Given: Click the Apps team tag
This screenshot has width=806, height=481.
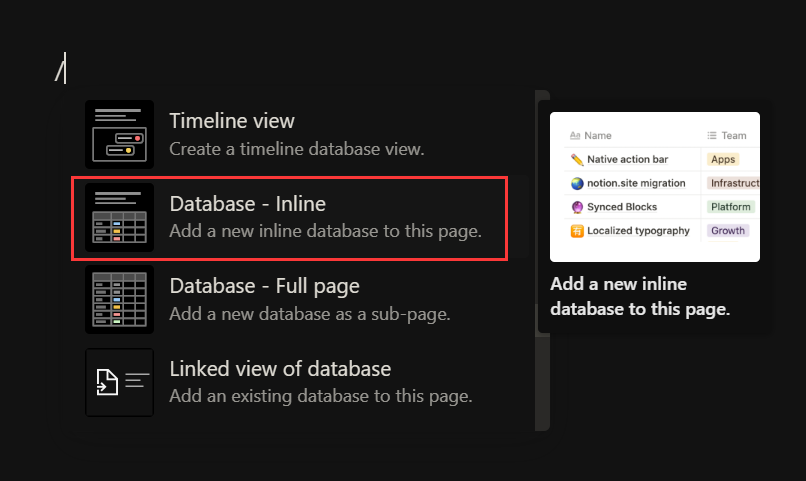Looking at the screenshot, I should point(723,159).
